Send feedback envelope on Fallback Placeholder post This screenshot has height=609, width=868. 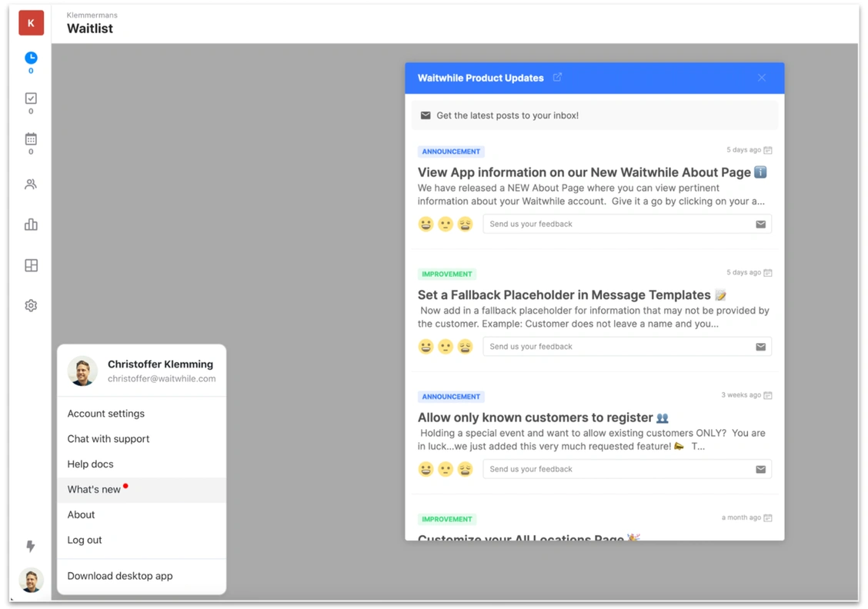760,347
